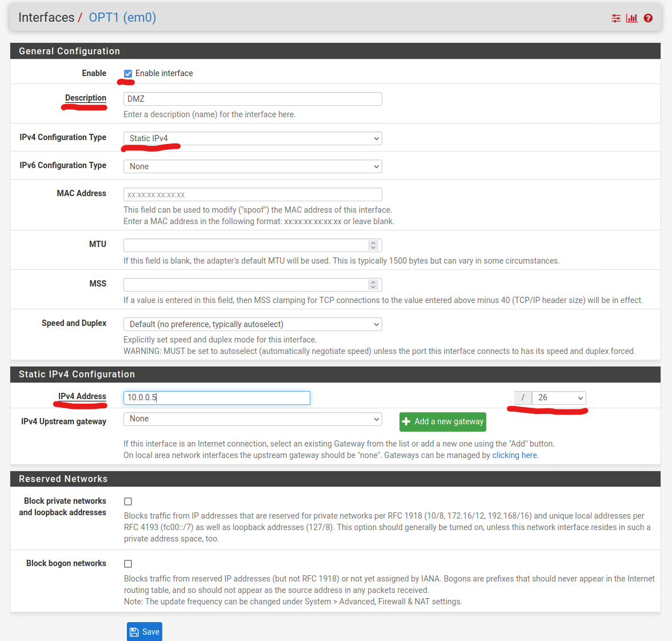Click the MAC Address input field
The image size is (672, 641).
253,194
